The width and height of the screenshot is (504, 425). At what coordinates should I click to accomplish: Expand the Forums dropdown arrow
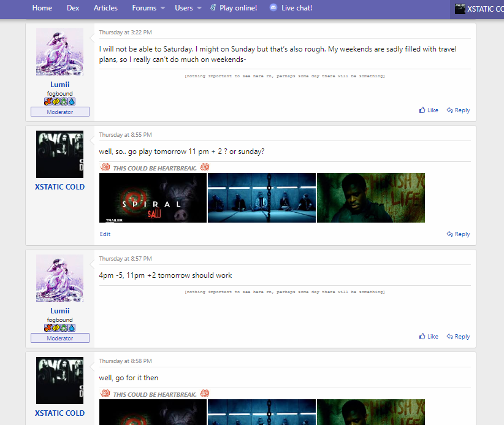[163, 8]
